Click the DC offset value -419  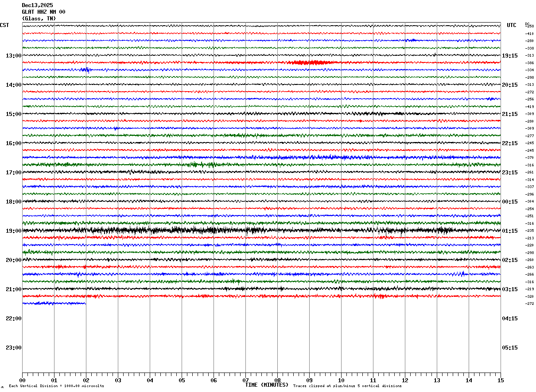point(529,107)
